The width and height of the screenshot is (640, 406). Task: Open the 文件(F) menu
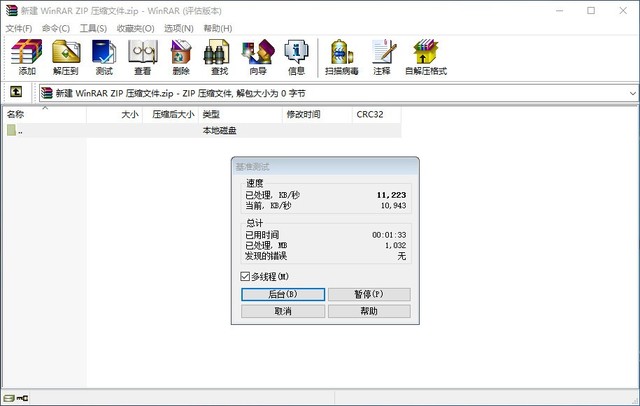click(x=19, y=28)
